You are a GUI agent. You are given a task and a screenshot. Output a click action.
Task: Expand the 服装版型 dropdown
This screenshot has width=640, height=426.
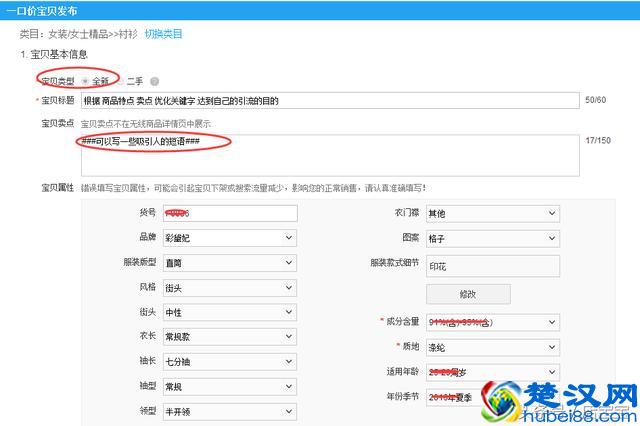click(x=229, y=263)
